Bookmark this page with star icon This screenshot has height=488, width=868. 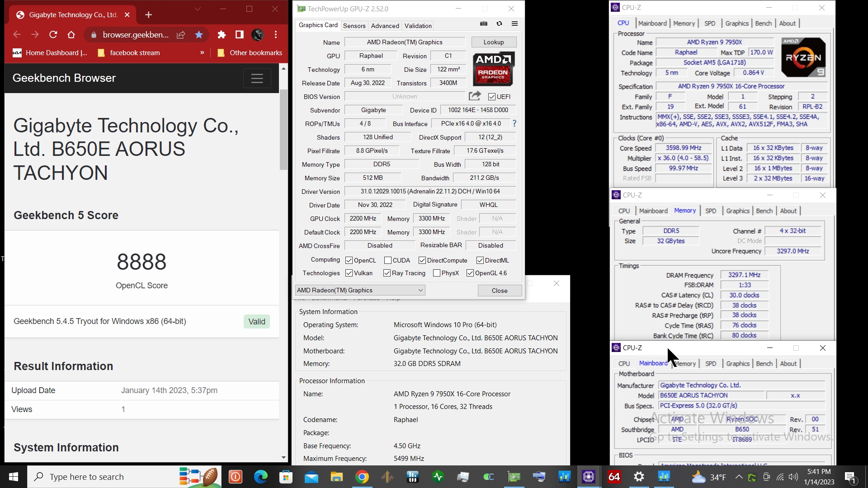click(199, 34)
